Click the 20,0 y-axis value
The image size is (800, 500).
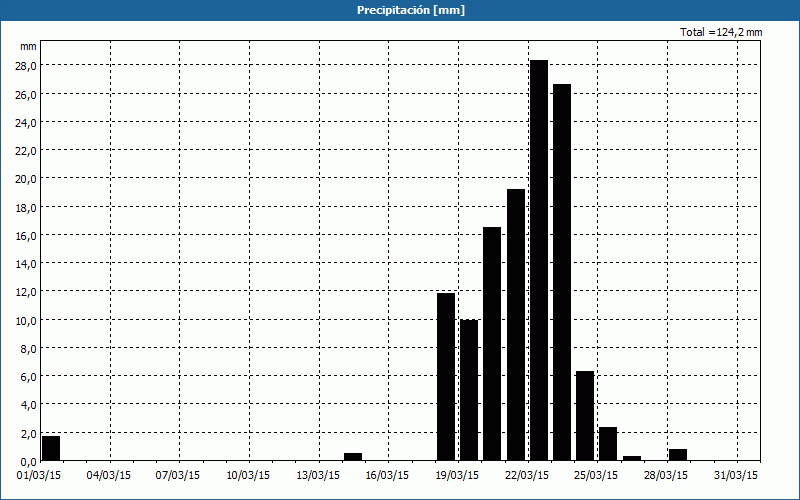point(26,179)
